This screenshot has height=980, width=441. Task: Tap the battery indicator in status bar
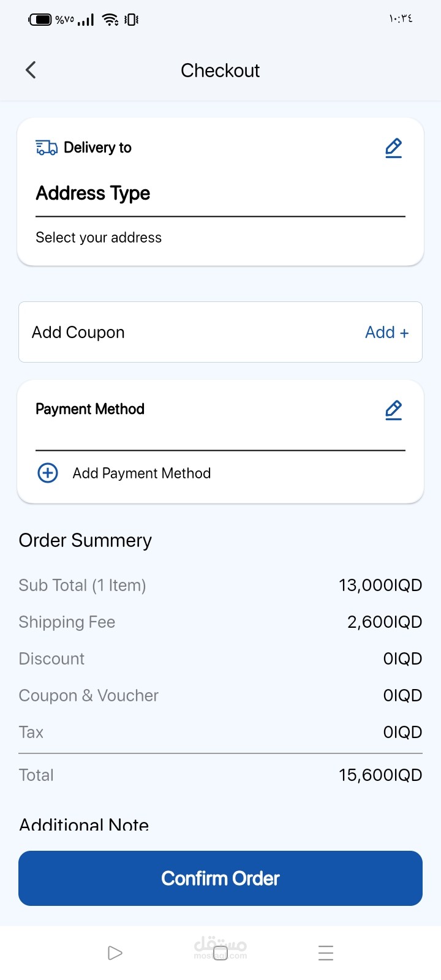[x=41, y=20]
